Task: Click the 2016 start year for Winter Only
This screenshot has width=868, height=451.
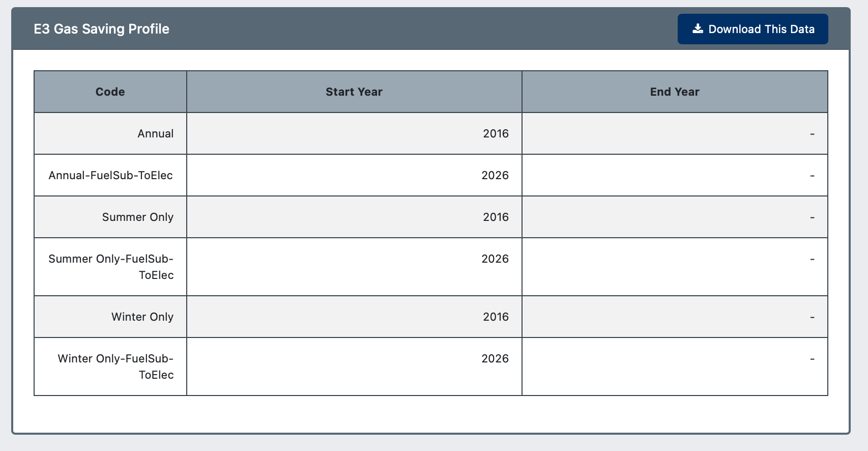Action: tap(496, 317)
